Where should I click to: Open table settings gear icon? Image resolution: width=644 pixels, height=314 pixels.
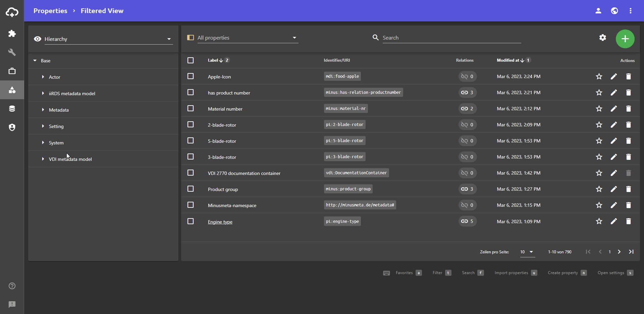click(603, 38)
